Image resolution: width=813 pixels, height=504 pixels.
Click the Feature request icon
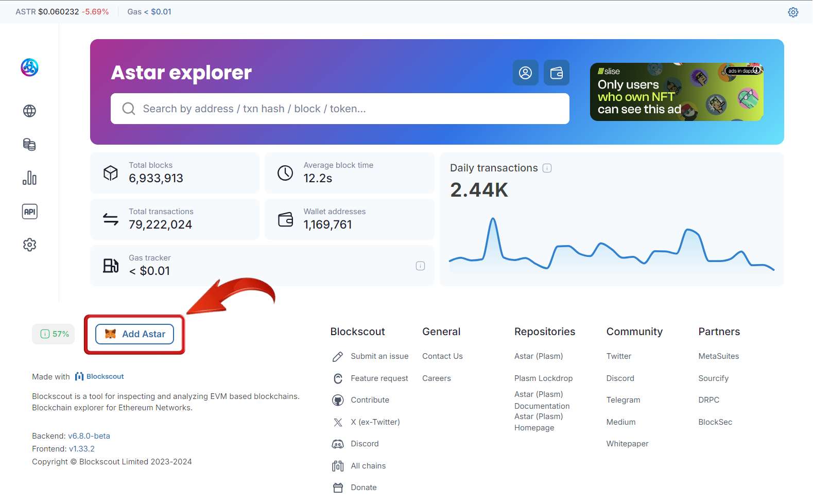pyautogui.click(x=338, y=378)
